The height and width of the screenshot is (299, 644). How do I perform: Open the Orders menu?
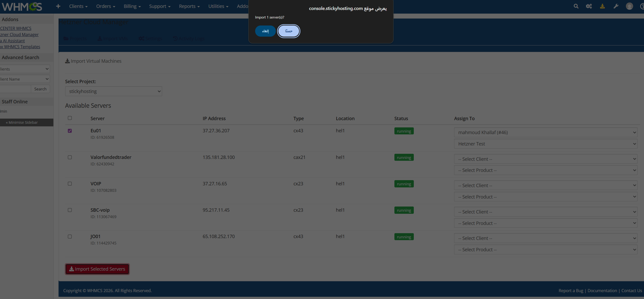[106, 6]
